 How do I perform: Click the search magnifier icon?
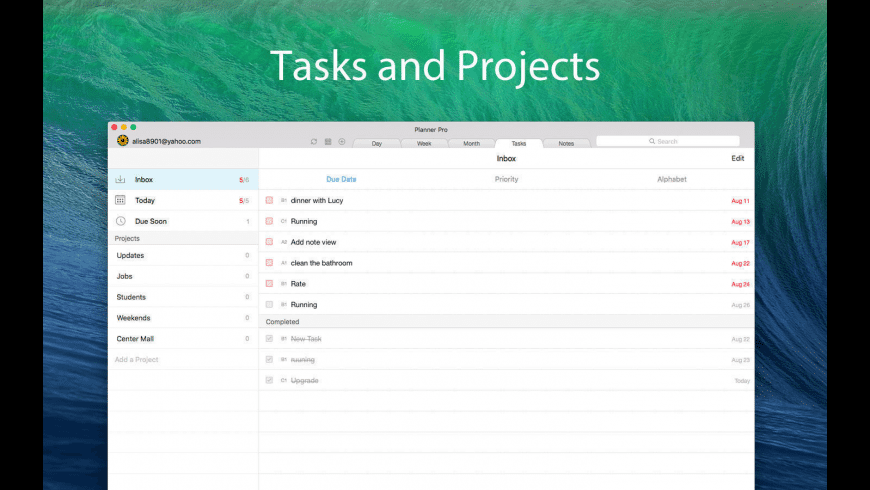[652, 141]
